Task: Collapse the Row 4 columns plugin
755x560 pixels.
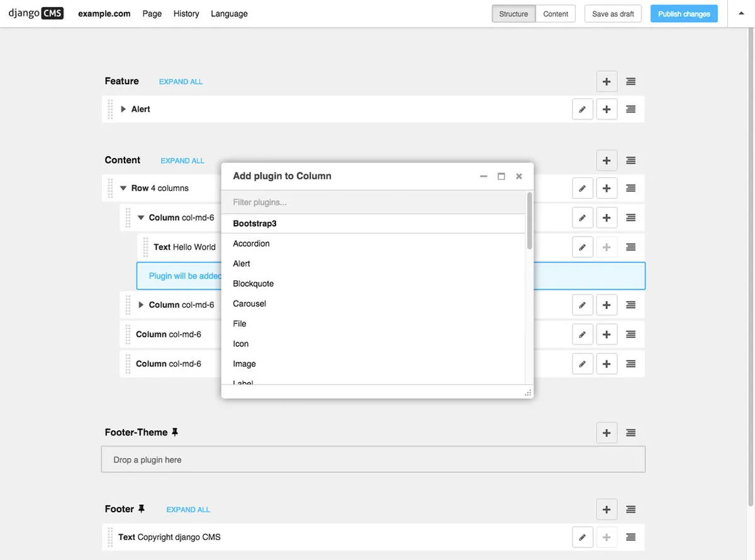Action: 123,188
